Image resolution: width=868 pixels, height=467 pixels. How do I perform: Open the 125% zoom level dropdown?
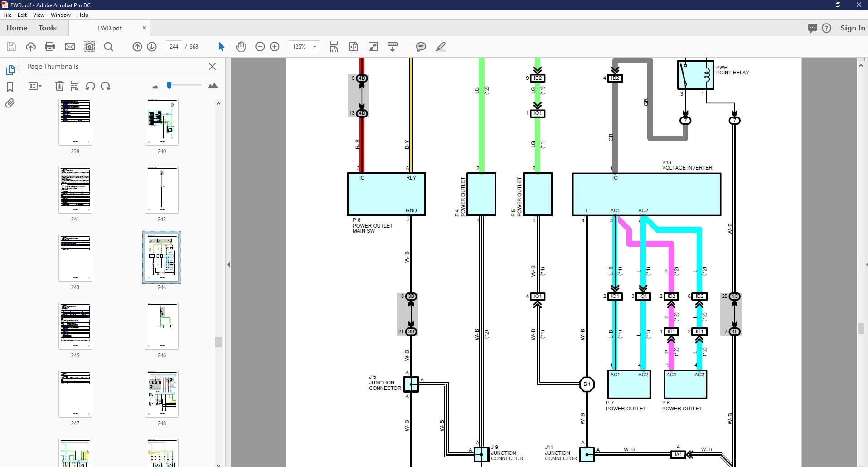point(315,47)
